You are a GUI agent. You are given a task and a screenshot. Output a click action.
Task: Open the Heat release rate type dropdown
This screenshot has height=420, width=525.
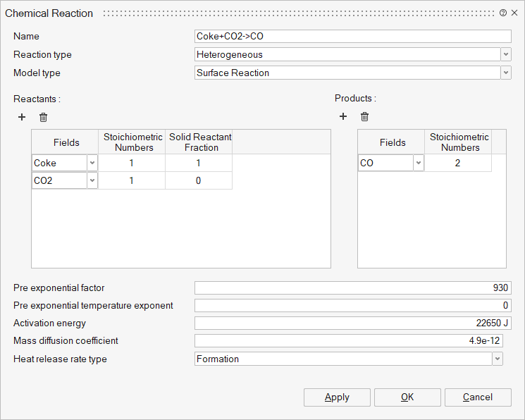[x=498, y=359]
